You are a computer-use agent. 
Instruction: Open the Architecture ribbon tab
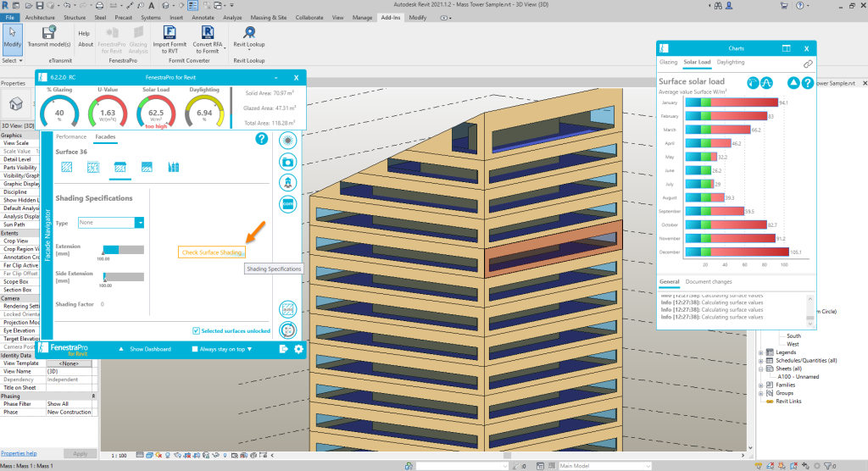40,18
